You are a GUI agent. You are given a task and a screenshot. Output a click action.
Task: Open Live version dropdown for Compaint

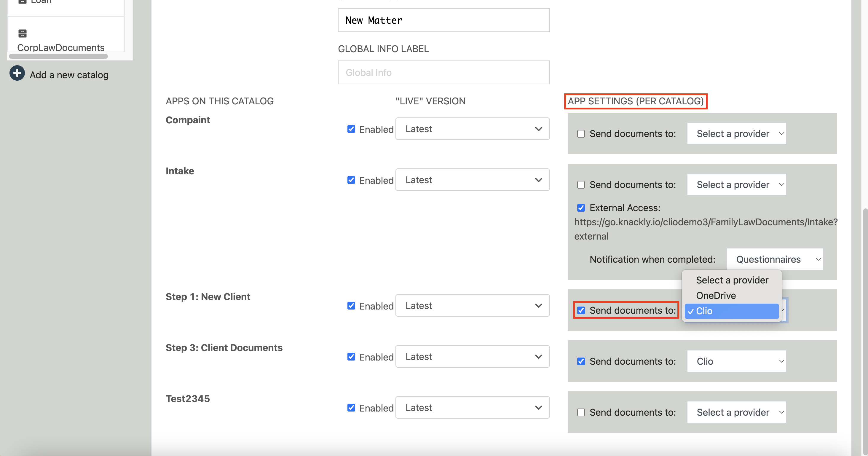(x=473, y=129)
